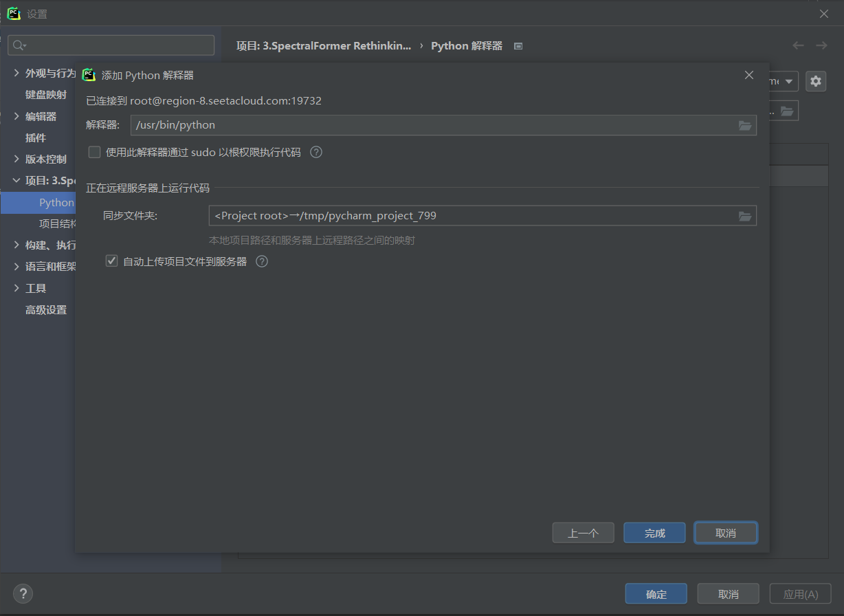Click 取消 button in settings window
Screen dimensions: 844x616
[x=729, y=594]
